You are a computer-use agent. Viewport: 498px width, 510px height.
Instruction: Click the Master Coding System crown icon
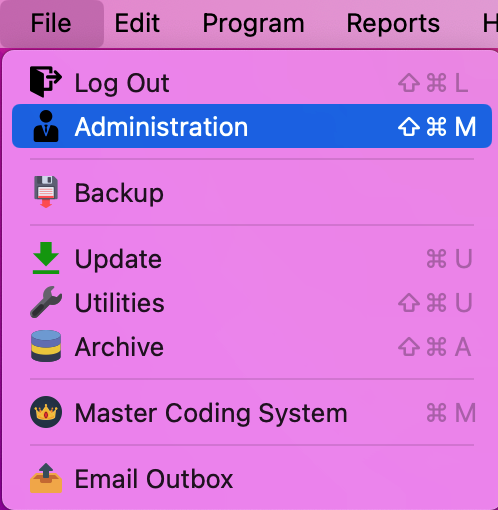coord(46,412)
